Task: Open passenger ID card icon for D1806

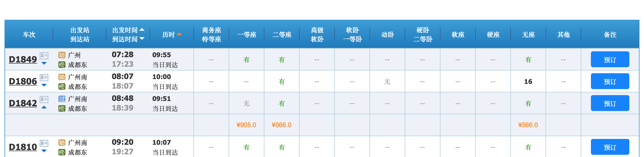Action: click(x=44, y=77)
